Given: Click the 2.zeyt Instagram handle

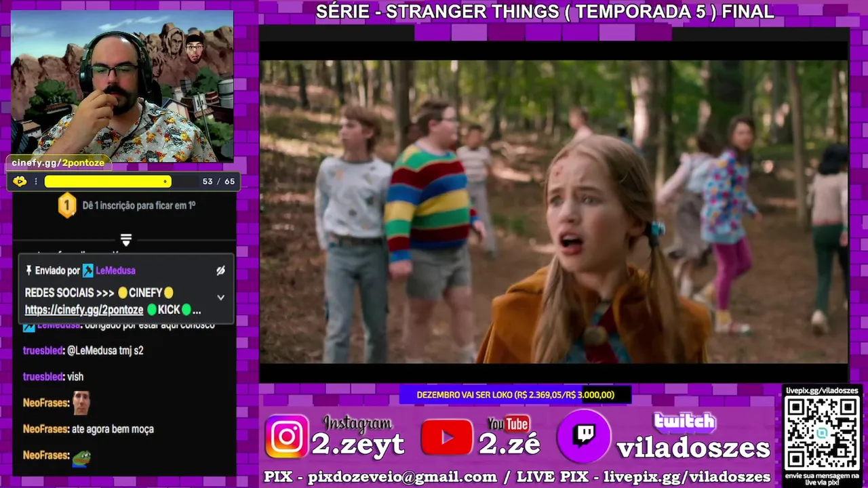Looking at the screenshot, I should coord(358,445).
